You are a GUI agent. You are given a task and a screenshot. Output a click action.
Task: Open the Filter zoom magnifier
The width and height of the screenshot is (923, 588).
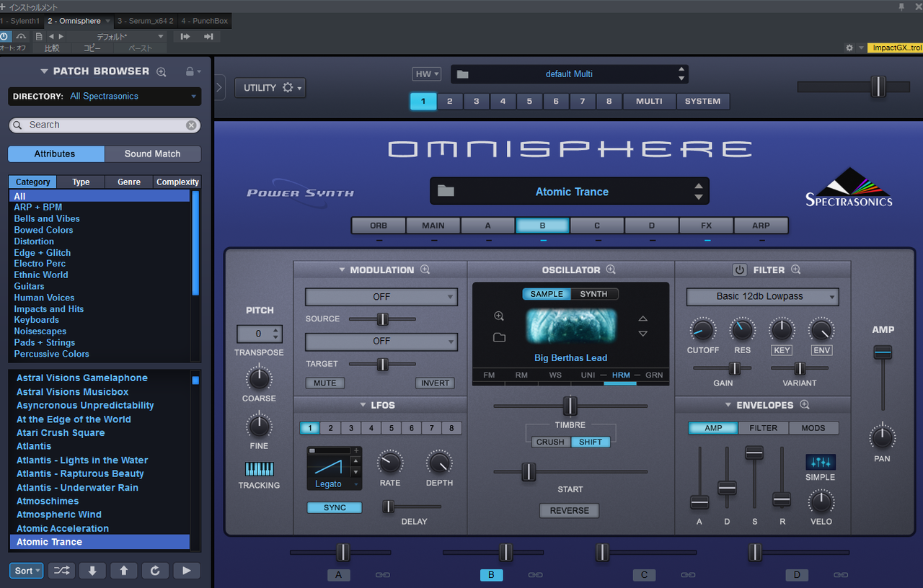point(796,269)
